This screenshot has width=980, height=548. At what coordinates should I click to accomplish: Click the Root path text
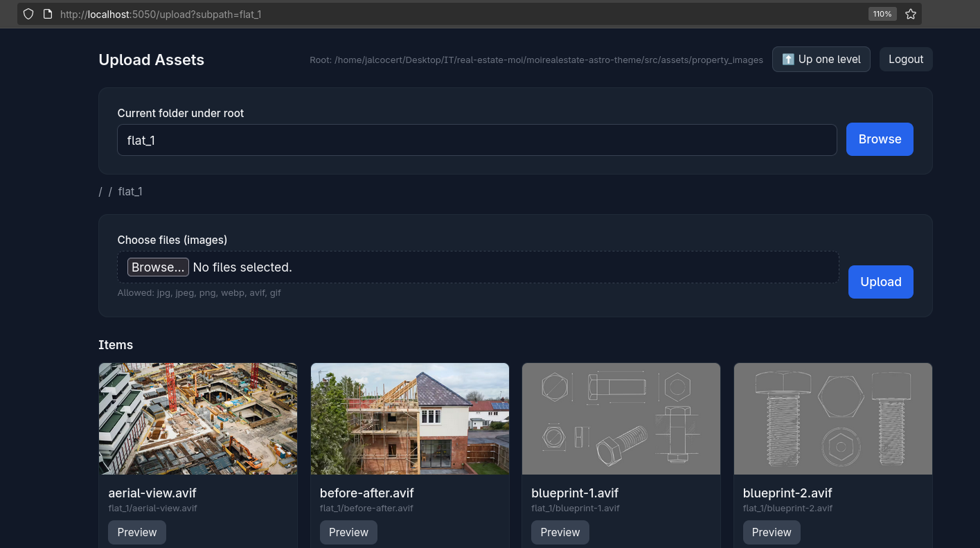[x=536, y=60]
